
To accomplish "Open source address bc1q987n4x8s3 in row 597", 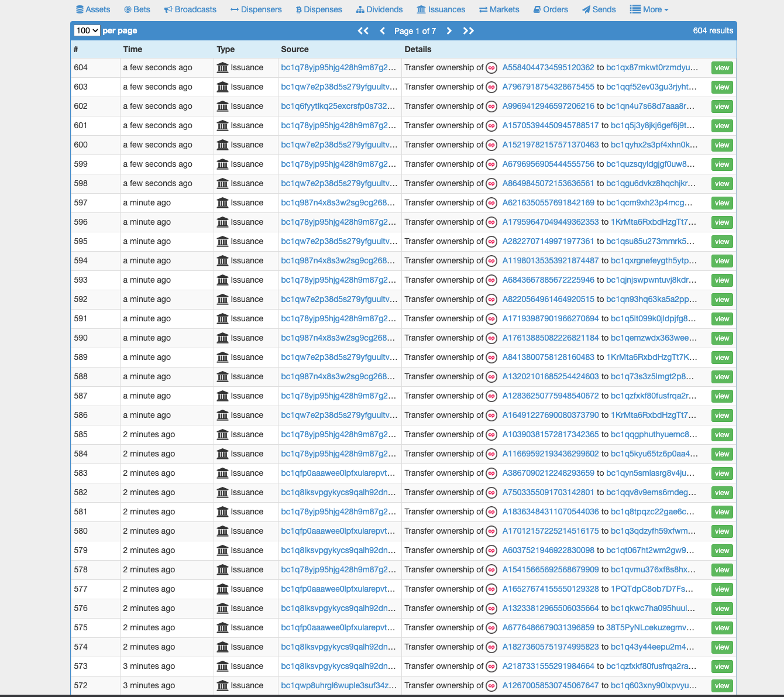I will coord(338,202).
